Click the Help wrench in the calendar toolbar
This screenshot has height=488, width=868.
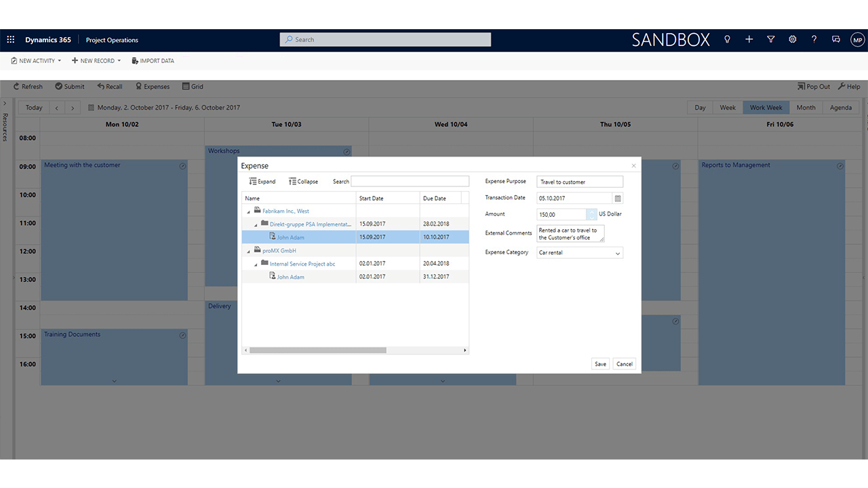click(x=849, y=87)
